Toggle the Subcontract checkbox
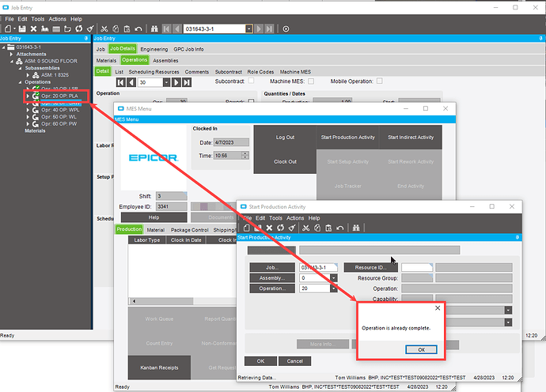The image size is (546, 392). [x=251, y=81]
